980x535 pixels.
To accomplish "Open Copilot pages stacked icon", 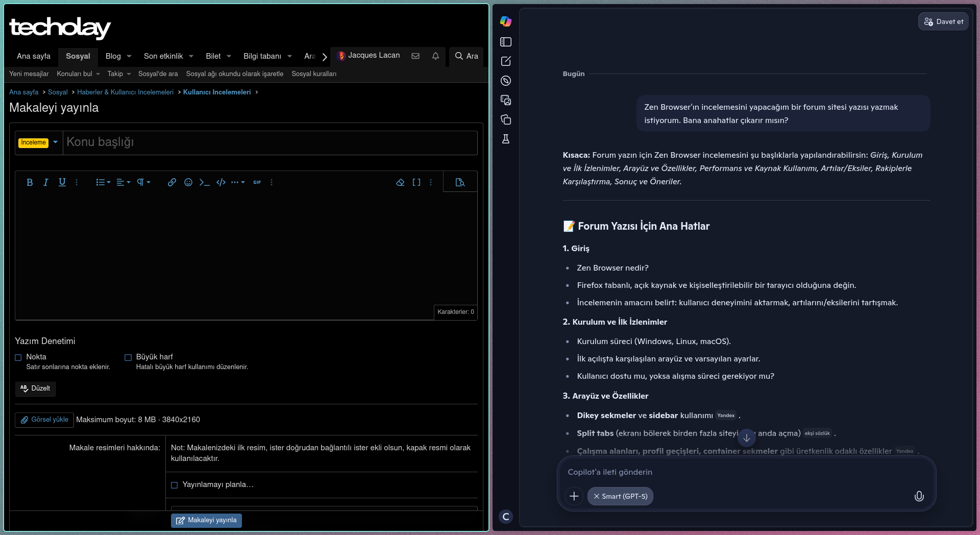I will point(506,119).
